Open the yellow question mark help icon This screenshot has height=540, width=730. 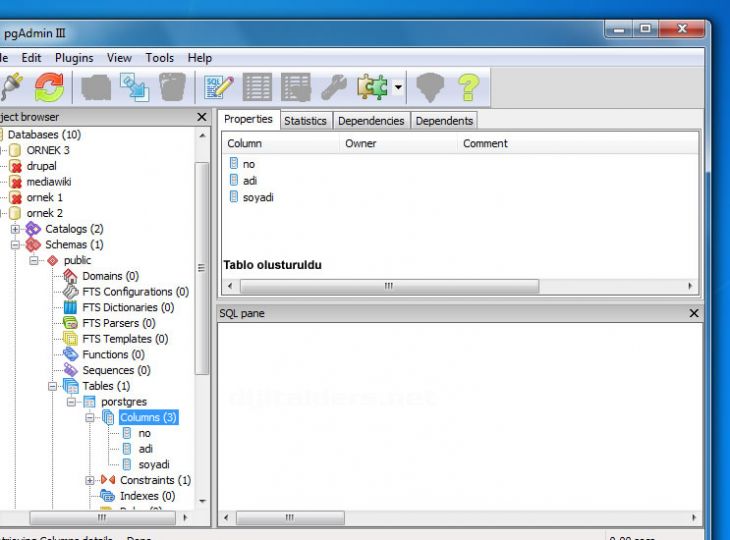point(468,87)
